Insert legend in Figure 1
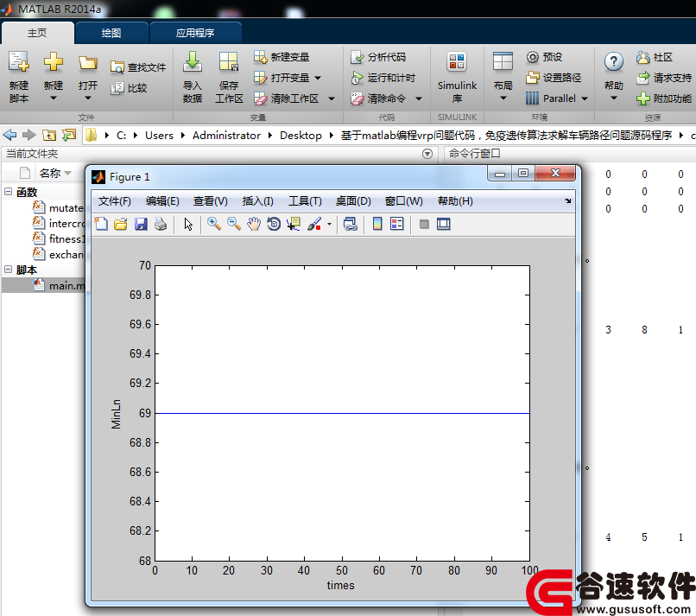 pyautogui.click(x=397, y=224)
